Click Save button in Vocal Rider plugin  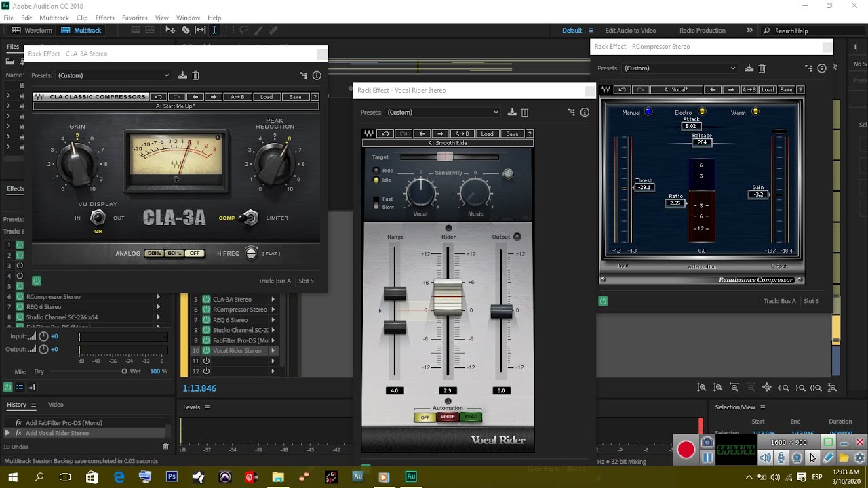tap(512, 134)
